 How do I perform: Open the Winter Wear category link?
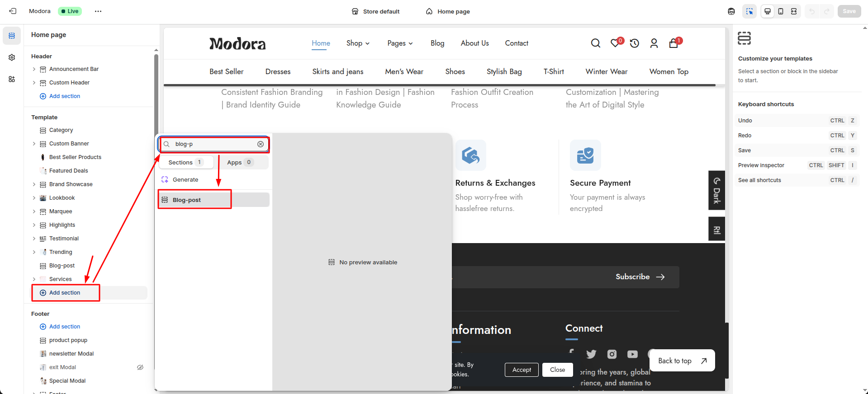pyautogui.click(x=607, y=71)
